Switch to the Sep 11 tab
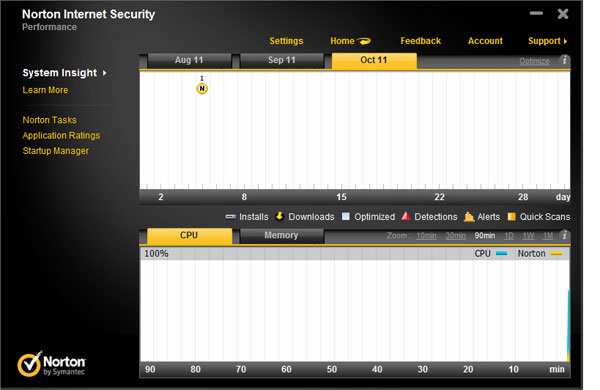The height and width of the screenshot is (390, 600). [282, 60]
